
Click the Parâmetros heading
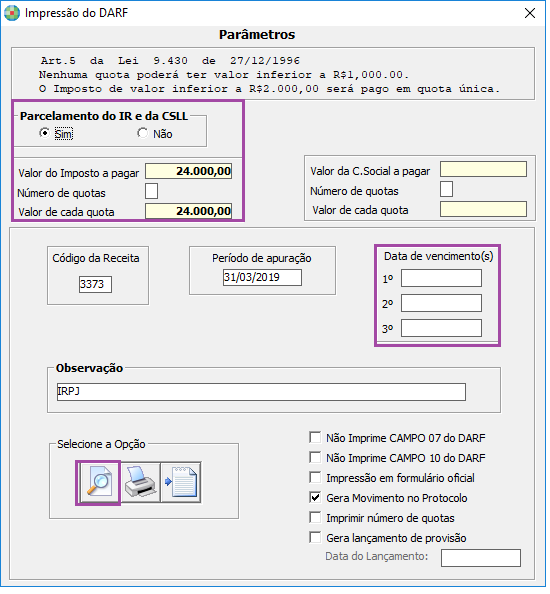pos(257,34)
